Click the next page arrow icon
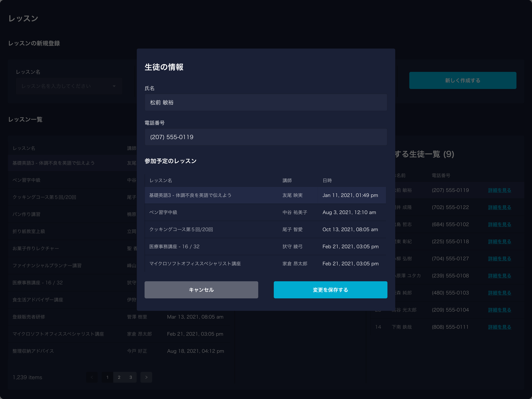 146,377
